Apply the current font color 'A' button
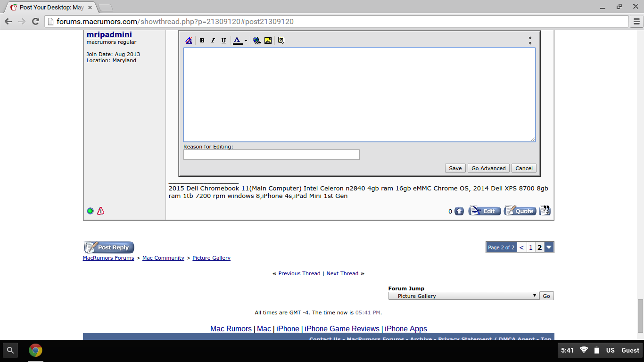Image resolution: width=644 pixels, height=362 pixels. click(238, 41)
